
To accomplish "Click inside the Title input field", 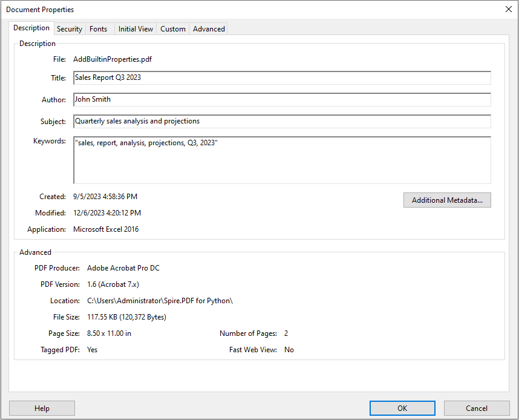I will 242,77.
